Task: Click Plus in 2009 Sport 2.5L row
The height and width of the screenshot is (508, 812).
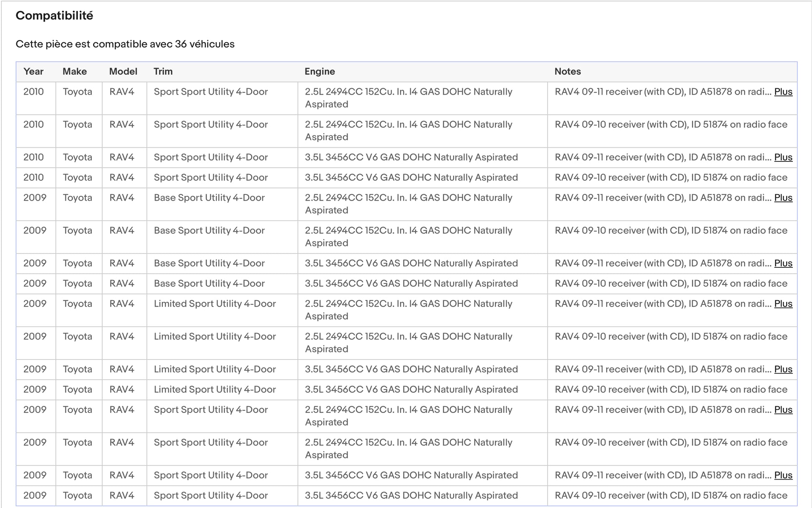Action: click(783, 410)
